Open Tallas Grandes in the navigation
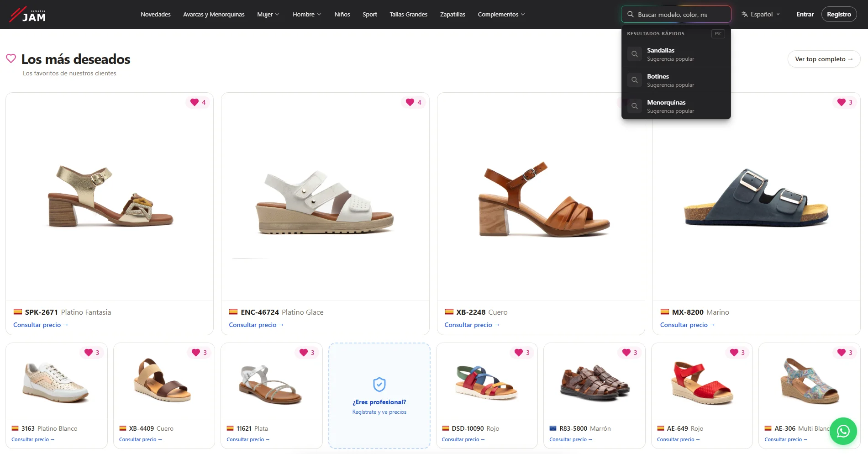The height and width of the screenshot is (454, 868). coord(409,14)
